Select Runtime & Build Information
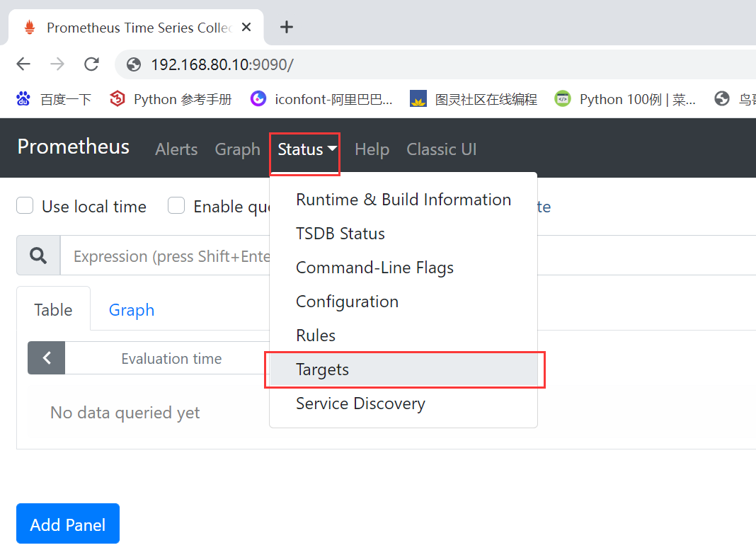The height and width of the screenshot is (550, 756). 403,200
